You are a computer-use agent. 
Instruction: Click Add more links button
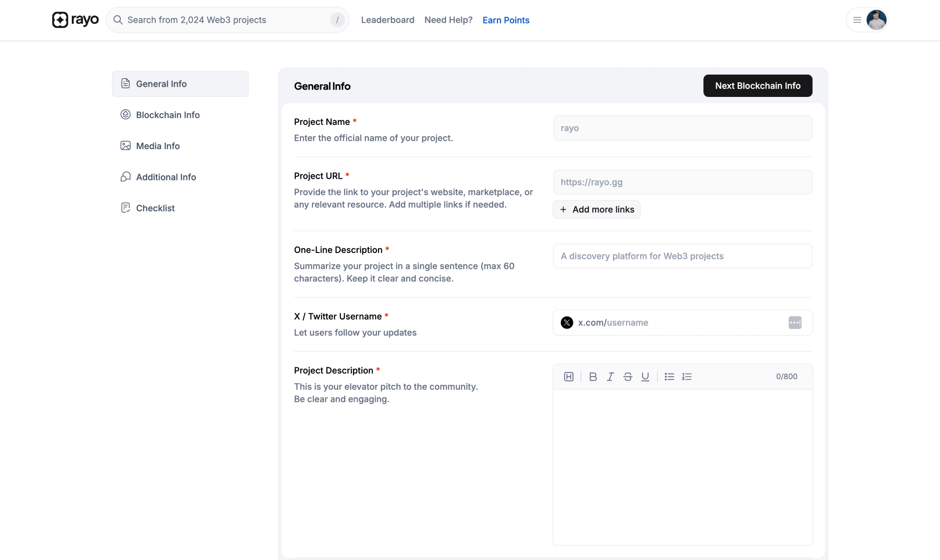coord(597,210)
